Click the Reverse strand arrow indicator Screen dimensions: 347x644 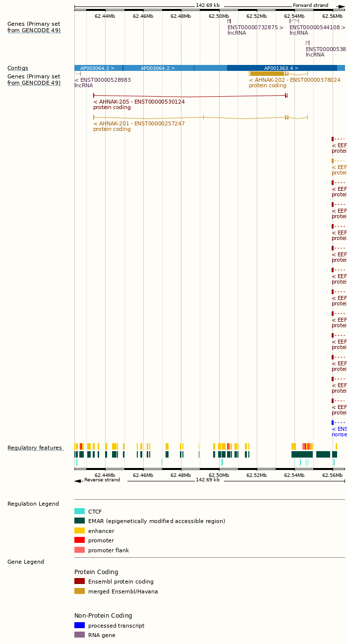pos(77,480)
